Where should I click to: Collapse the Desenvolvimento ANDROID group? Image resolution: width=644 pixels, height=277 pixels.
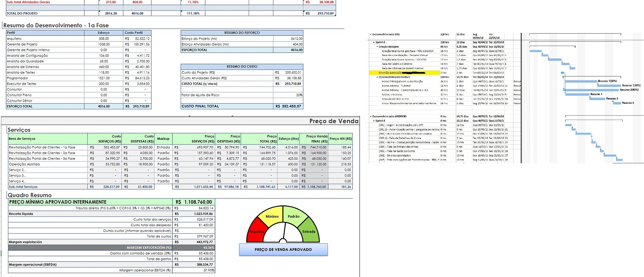371,116
